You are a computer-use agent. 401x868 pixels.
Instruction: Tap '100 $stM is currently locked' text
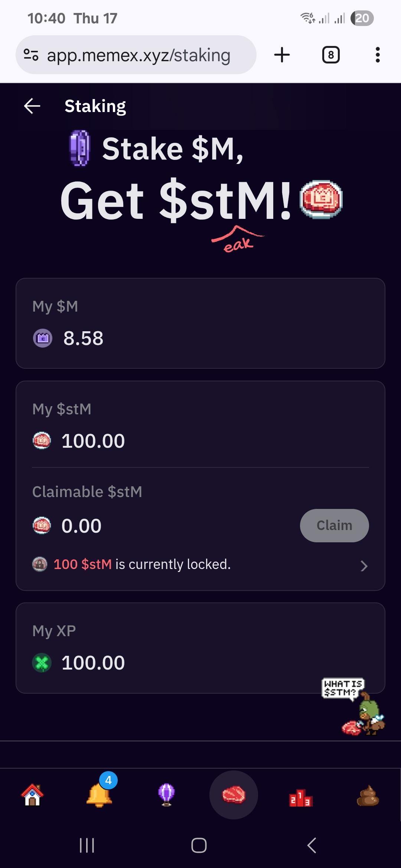142,564
